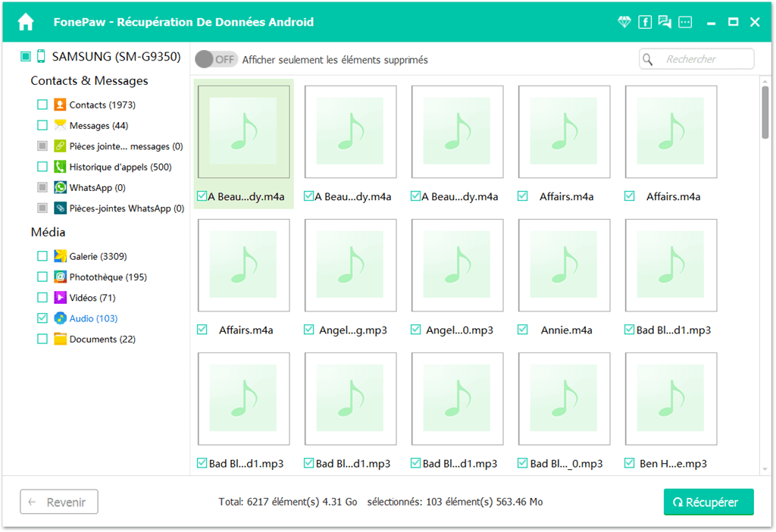776x532 pixels.
Task: Select the highlighted A Beau...dy.m4a thumbnail
Action: pos(244,132)
